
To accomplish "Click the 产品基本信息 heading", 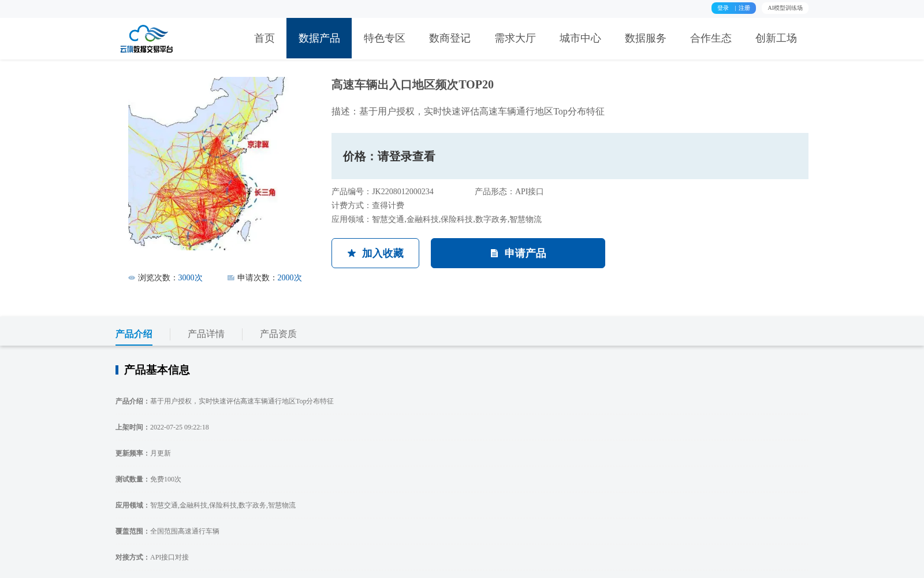I will pyautogui.click(x=157, y=370).
